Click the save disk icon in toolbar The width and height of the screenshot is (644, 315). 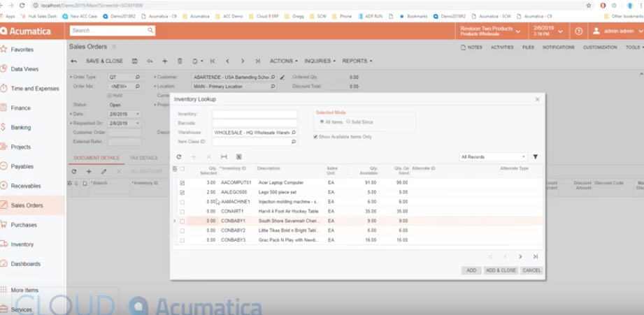pos(135,61)
